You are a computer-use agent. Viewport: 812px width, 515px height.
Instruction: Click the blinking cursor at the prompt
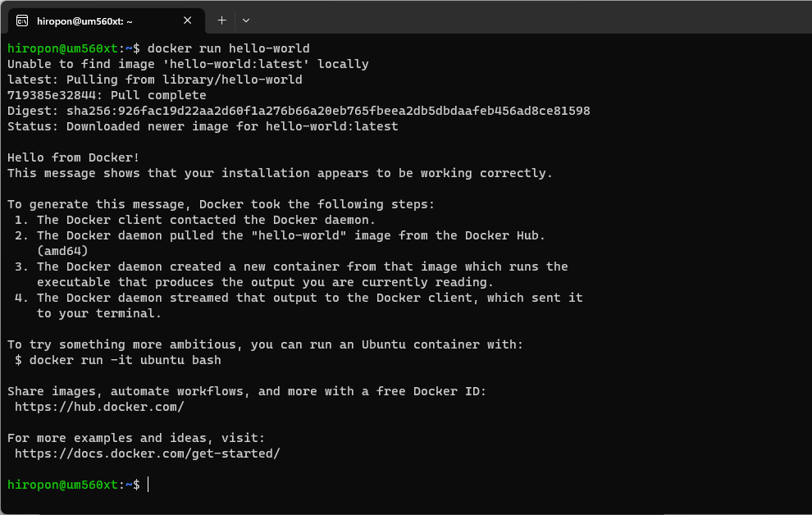tap(148, 484)
